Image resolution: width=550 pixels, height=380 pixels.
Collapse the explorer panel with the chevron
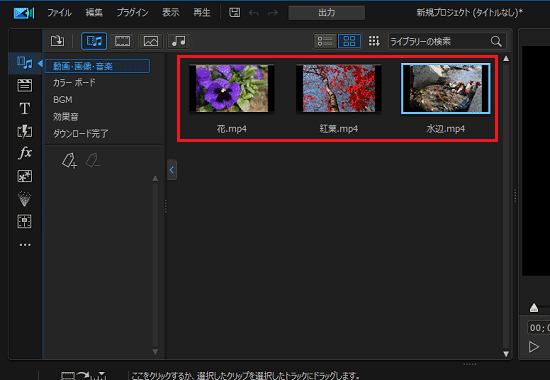pos(172,170)
